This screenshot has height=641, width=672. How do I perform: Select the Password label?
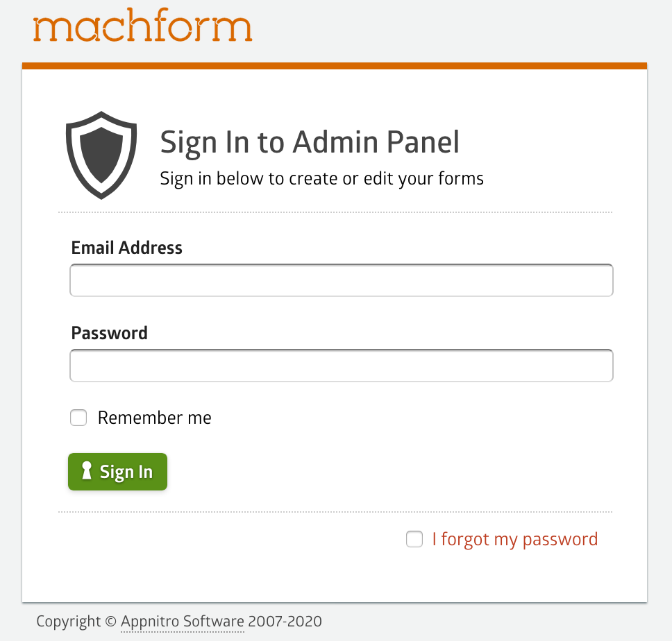[x=109, y=333]
